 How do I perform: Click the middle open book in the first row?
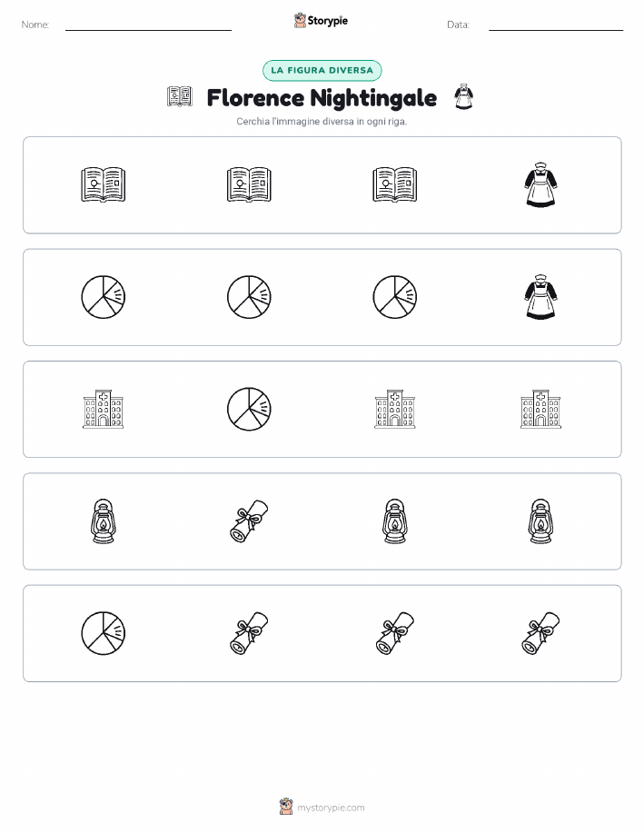point(249,185)
